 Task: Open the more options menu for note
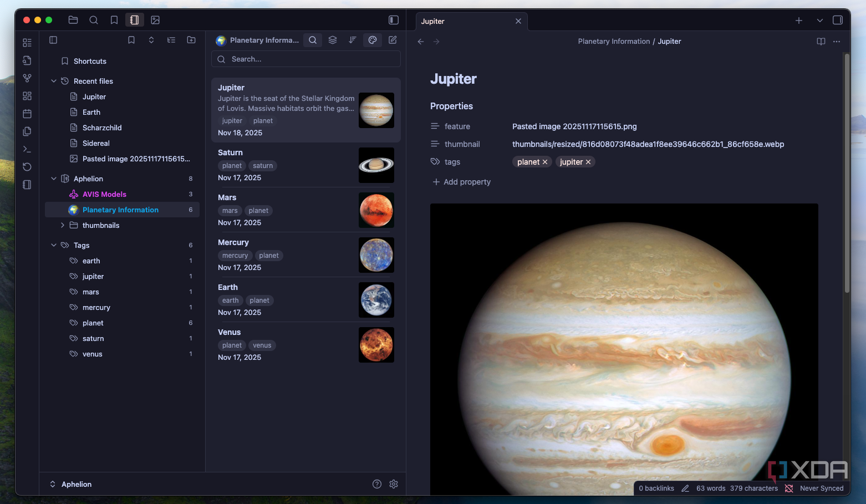pos(837,42)
